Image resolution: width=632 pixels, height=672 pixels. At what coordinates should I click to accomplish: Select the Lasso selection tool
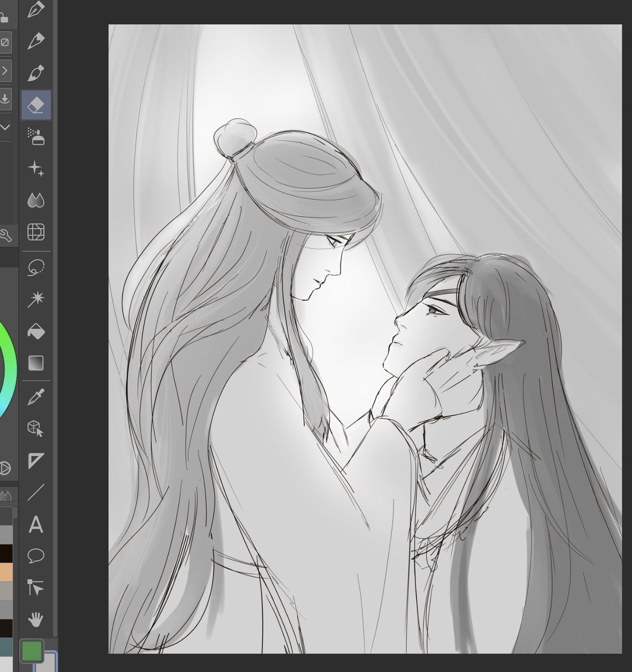coord(36,268)
